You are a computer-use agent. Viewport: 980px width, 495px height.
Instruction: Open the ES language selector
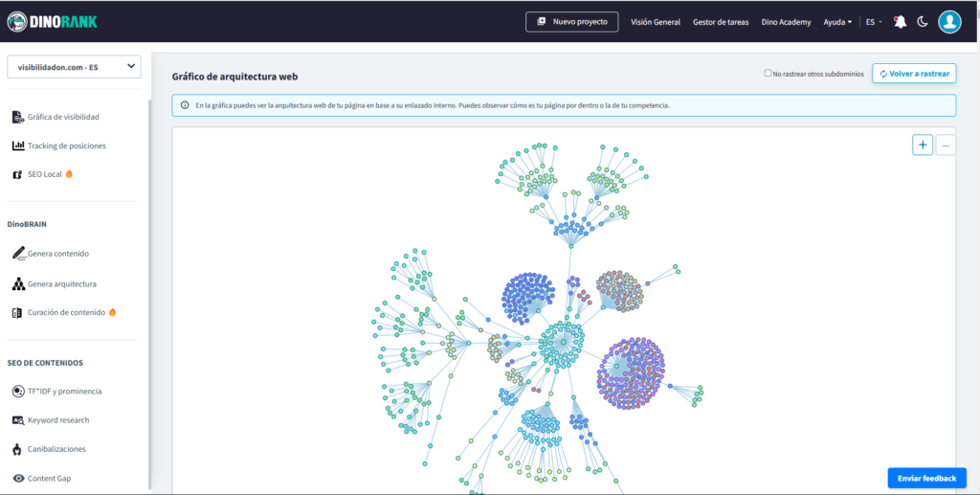coord(874,22)
